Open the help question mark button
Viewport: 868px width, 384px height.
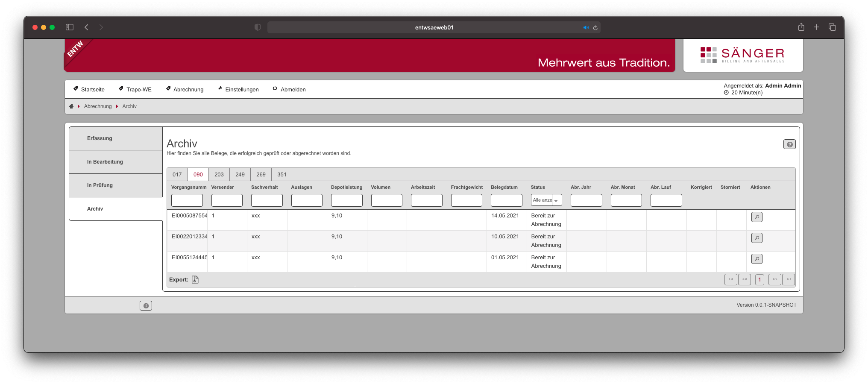[789, 144]
